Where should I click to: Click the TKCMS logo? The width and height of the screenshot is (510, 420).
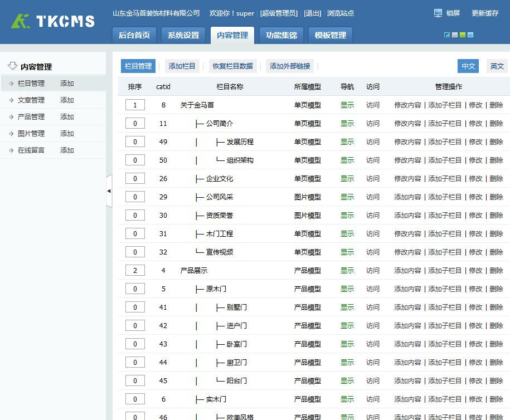[53, 21]
